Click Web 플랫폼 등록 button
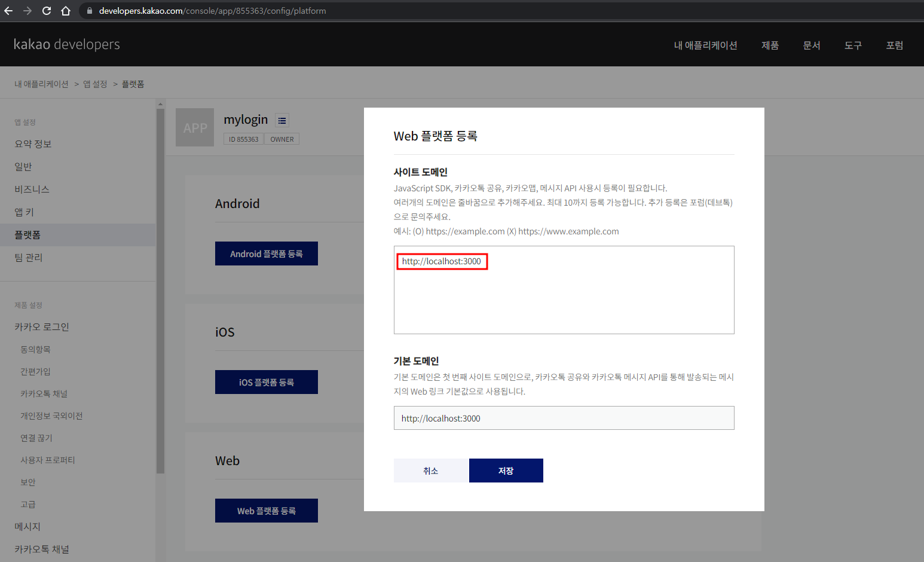The width and height of the screenshot is (924, 562). (x=267, y=511)
